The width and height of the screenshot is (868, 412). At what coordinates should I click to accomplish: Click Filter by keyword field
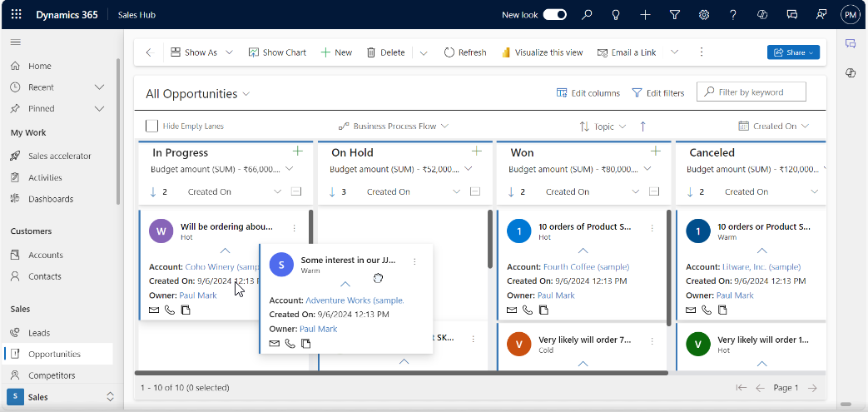click(x=751, y=92)
